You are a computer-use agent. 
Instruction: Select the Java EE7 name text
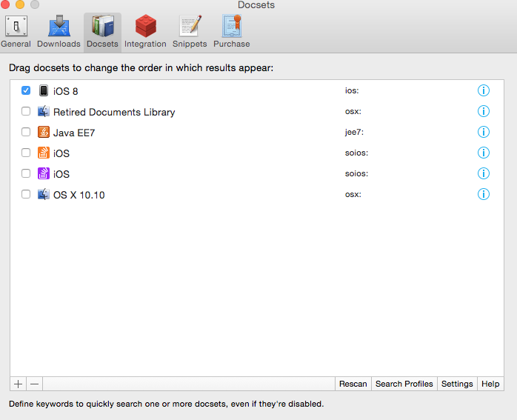tap(74, 133)
